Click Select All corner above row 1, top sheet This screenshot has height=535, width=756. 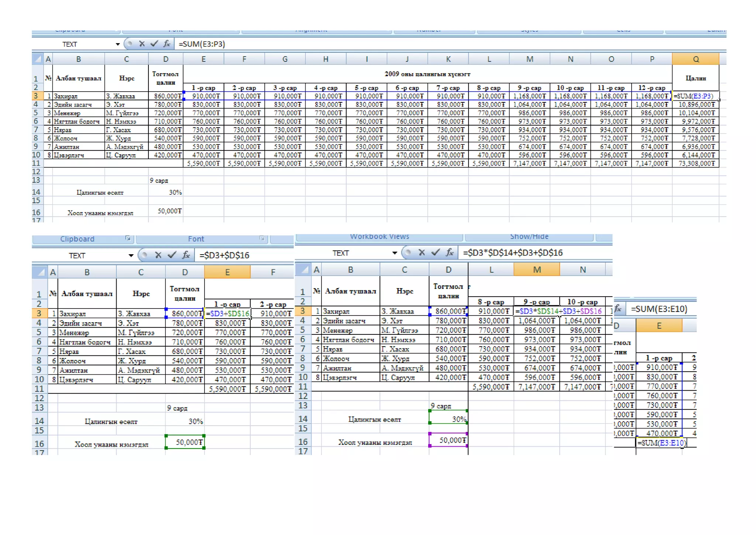coord(37,59)
